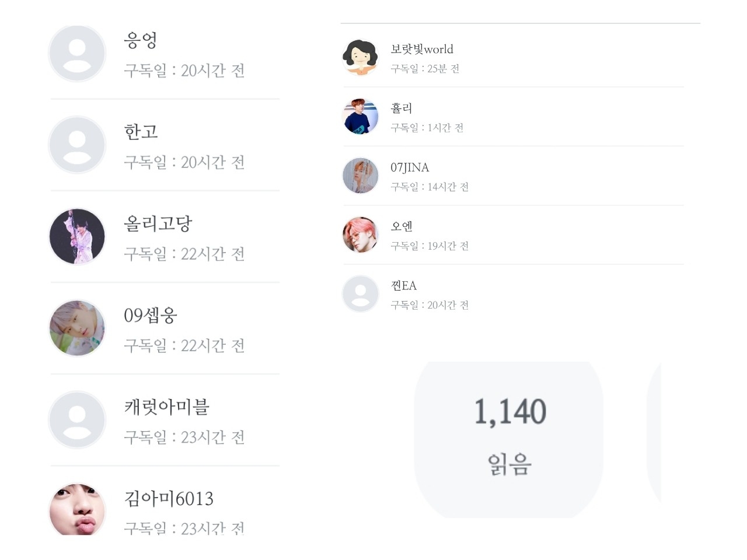Open 휼리's profile photo
Image resolution: width=747 pixels, height=560 pixels.
pos(360,116)
